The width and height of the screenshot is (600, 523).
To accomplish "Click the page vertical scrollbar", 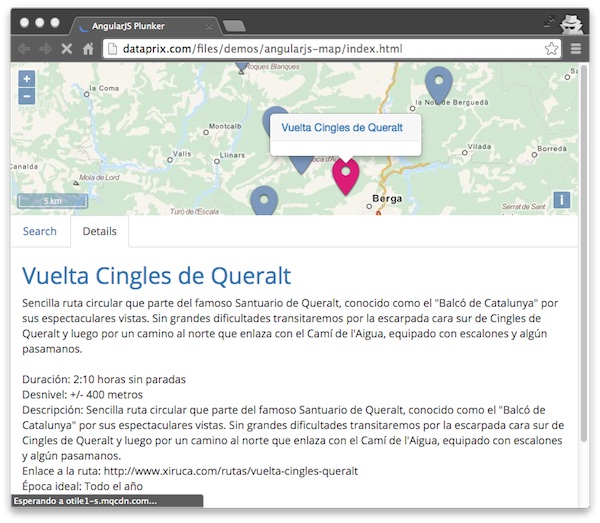I will click(x=584, y=253).
